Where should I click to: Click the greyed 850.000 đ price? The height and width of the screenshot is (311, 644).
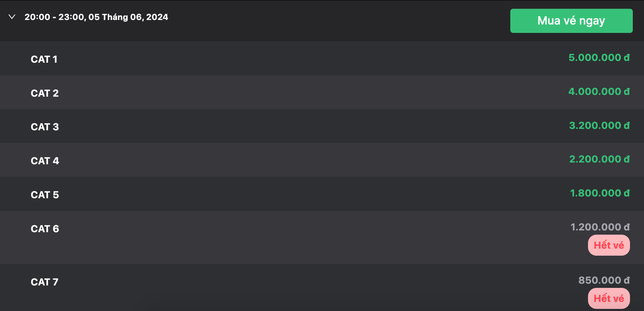pos(604,280)
